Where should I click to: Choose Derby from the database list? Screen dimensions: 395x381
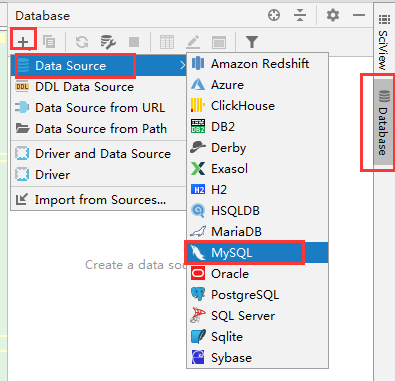pos(257,148)
